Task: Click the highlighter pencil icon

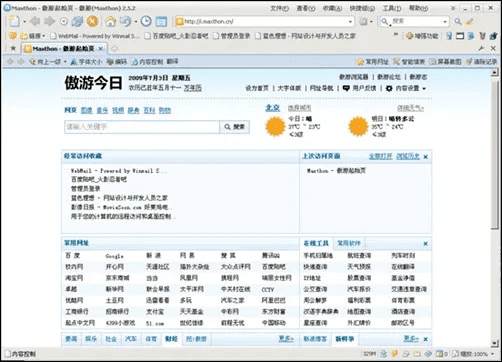Action: tap(470, 22)
